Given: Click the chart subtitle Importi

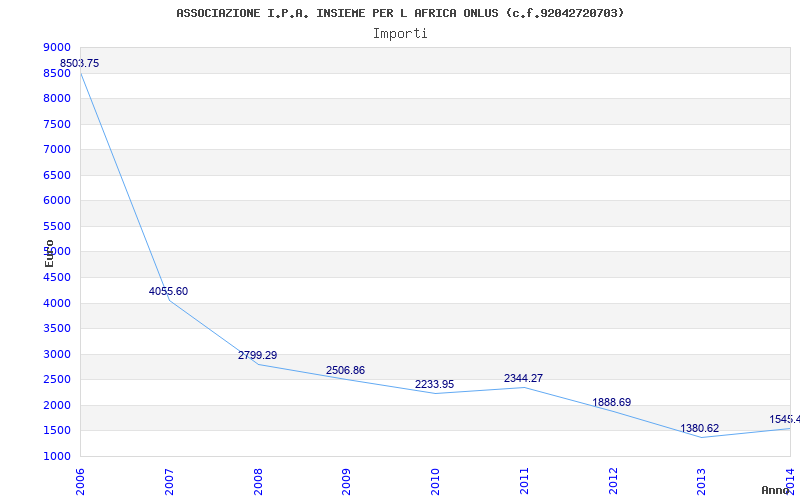Looking at the screenshot, I should tap(400, 34).
